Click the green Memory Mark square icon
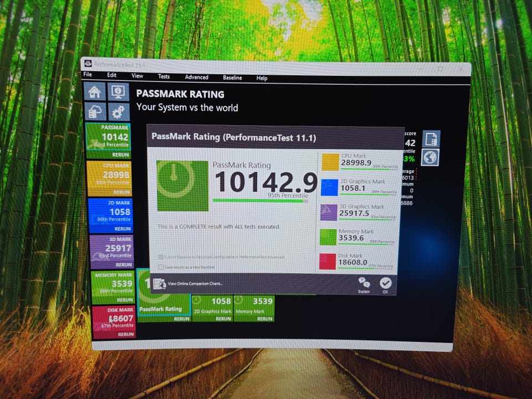Viewport: 532px width, 399px height. click(x=328, y=237)
